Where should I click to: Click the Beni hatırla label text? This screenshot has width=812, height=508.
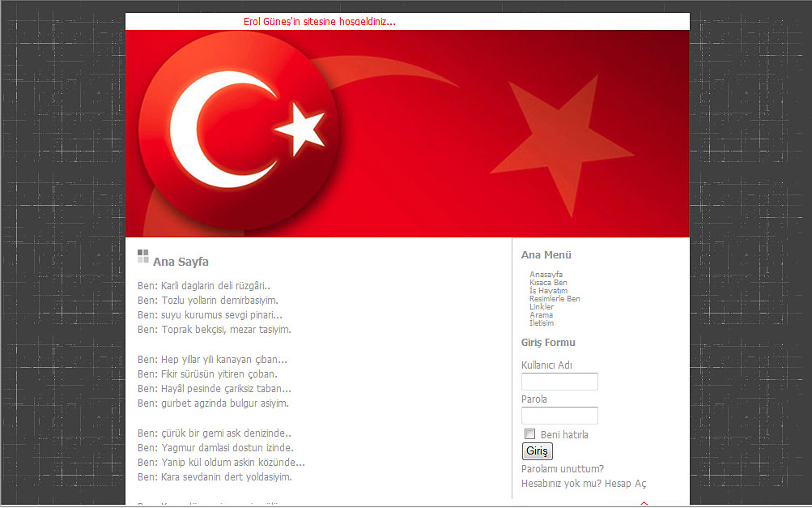pos(564,435)
